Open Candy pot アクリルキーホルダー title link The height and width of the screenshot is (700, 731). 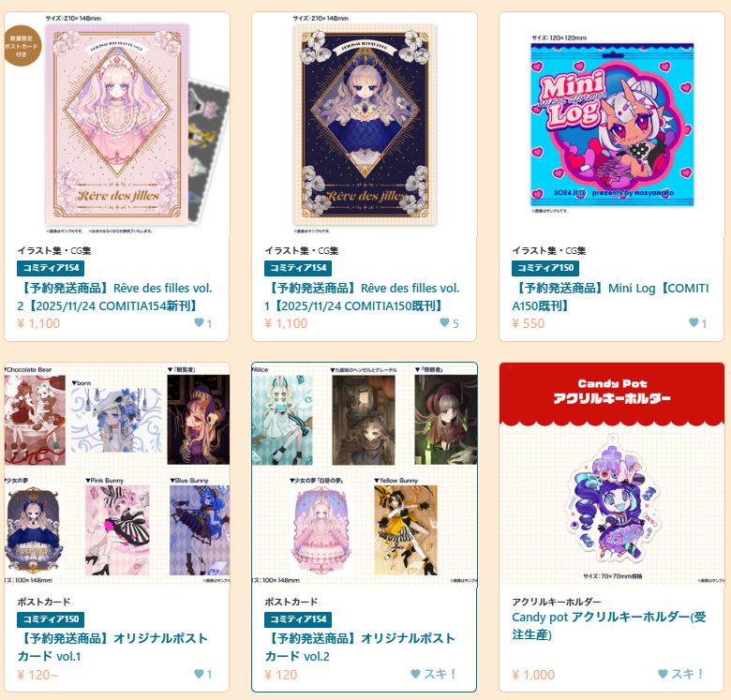[x=609, y=625]
